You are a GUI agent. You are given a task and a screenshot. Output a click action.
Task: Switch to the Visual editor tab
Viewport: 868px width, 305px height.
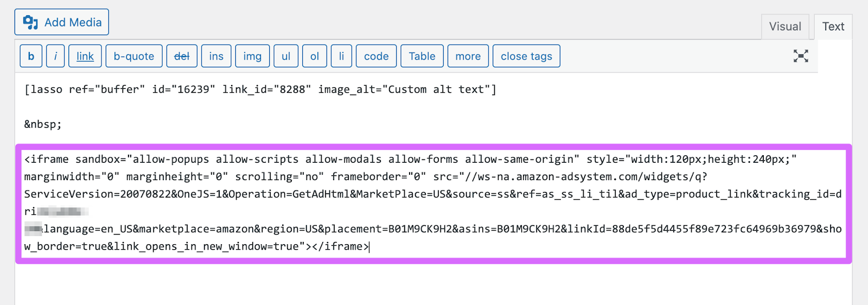coord(784,27)
